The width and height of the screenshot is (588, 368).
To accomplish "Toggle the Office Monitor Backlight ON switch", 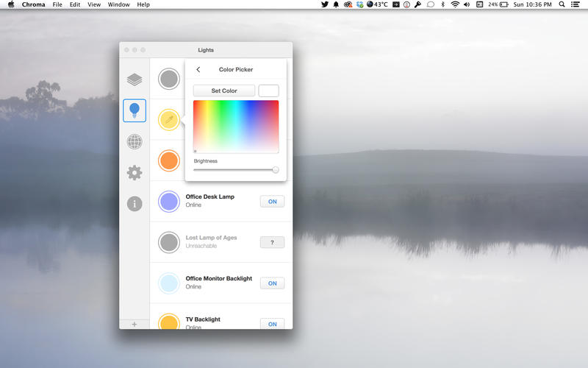I will 272,283.
